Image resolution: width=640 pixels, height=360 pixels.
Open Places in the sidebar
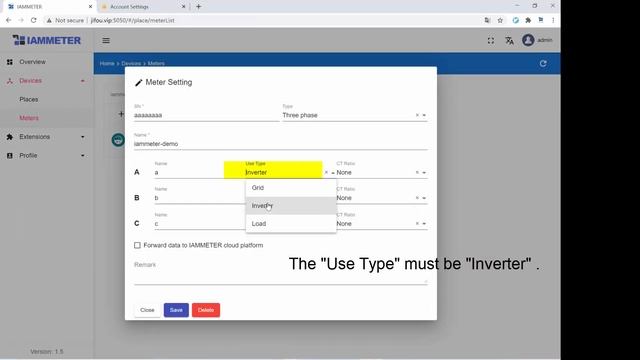(x=29, y=100)
